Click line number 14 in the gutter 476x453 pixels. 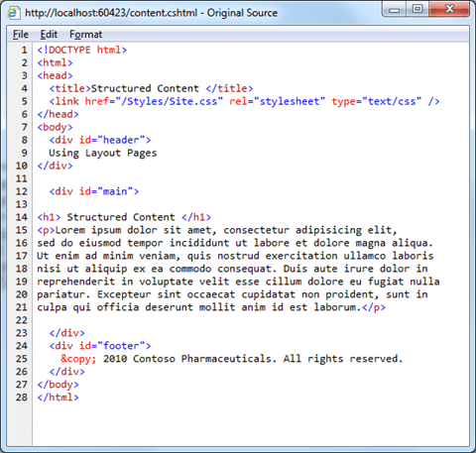pyautogui.click(x=22, y=217)
